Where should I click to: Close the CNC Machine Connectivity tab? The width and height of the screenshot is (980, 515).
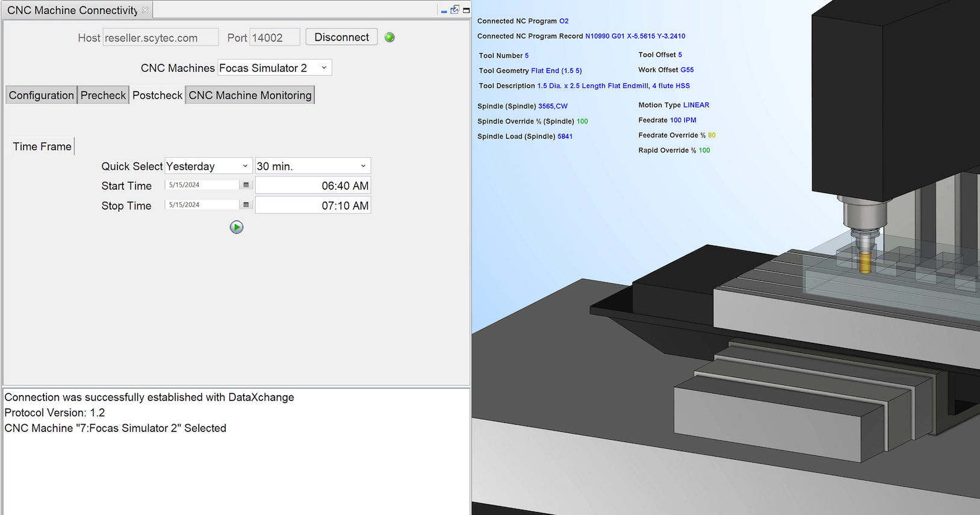coord(145,10)
